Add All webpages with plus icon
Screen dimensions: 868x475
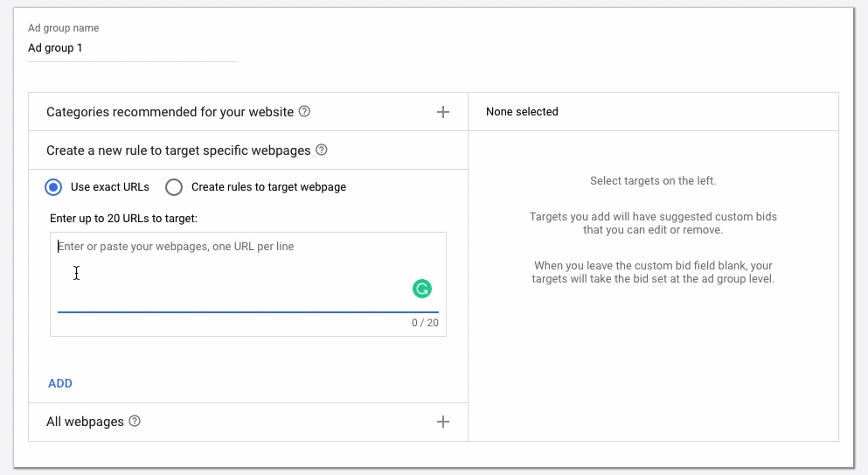(x=443, y=422)
